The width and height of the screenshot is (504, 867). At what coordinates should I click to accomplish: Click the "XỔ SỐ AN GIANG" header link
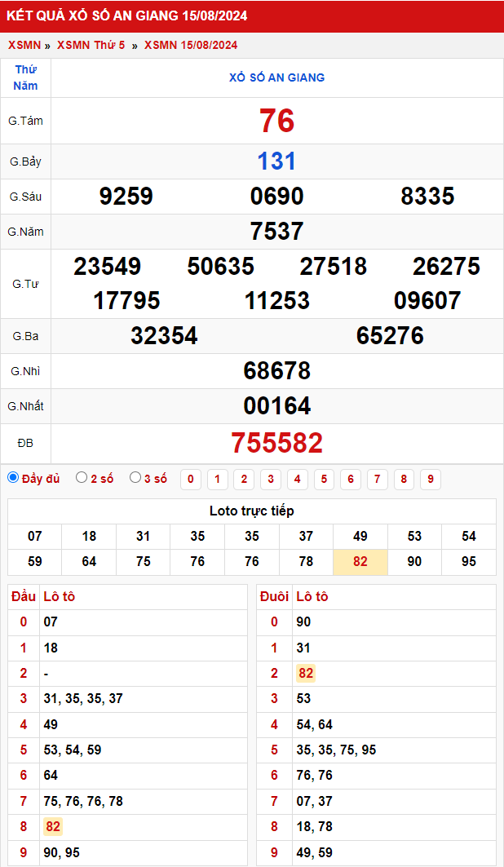coord(276,77)
